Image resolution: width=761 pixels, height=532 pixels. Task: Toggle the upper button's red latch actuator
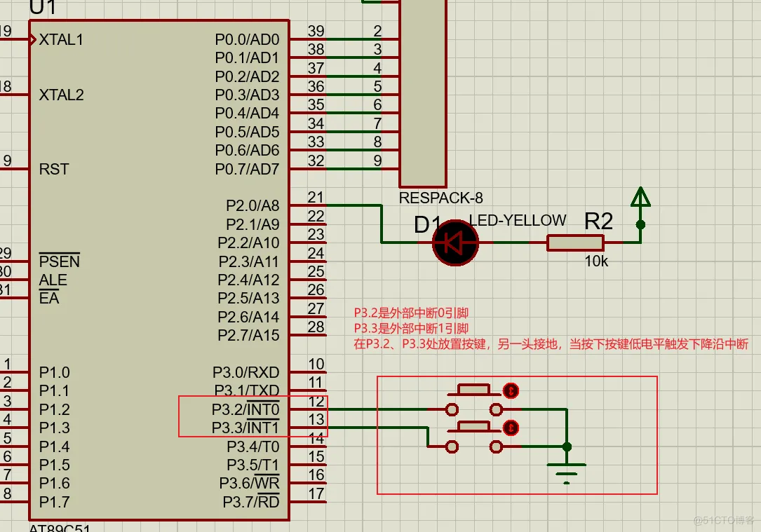[x=512, y=390]
